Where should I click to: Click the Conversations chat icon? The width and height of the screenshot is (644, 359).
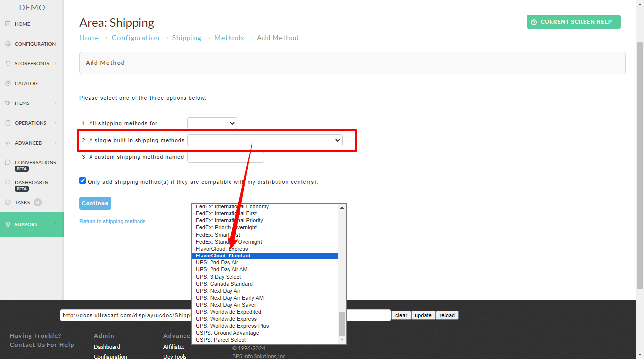pyautogui.click(x=8, y=162)
